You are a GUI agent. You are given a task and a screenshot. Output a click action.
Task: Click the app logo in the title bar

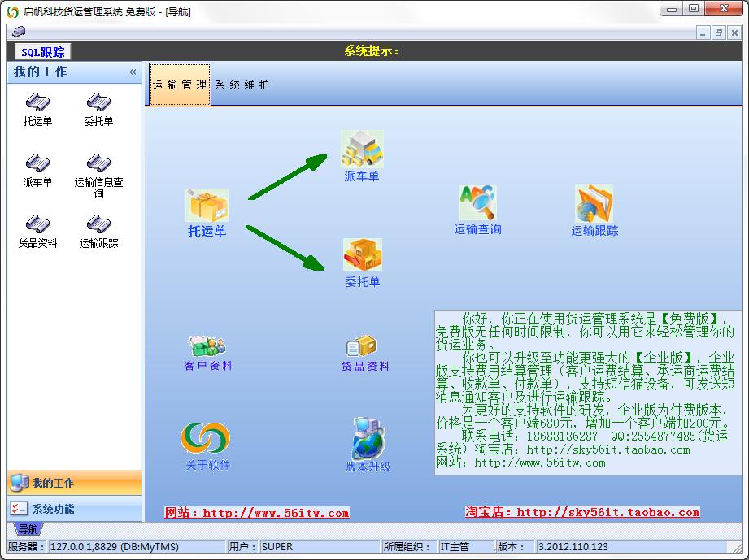point(13,11)
